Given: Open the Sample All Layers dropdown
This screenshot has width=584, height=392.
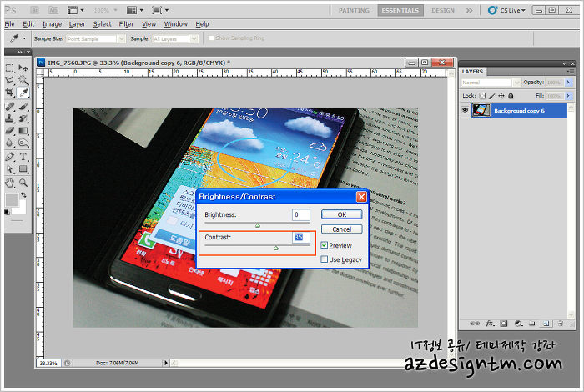Looking at the screenshot, I should coord(194,38).
